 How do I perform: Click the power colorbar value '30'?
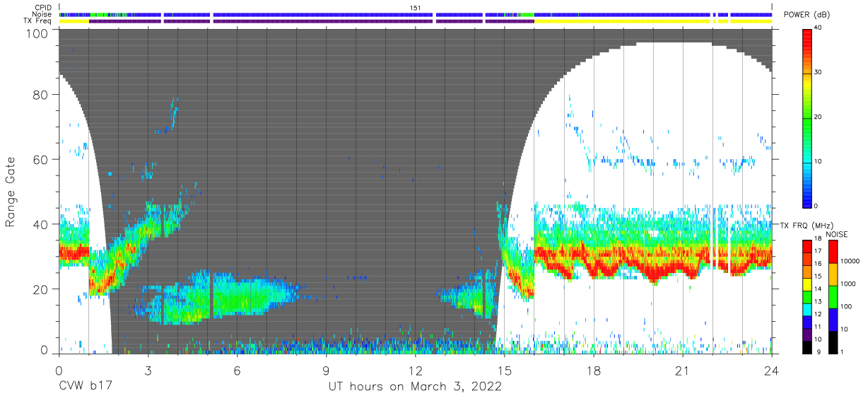[818, 72]
